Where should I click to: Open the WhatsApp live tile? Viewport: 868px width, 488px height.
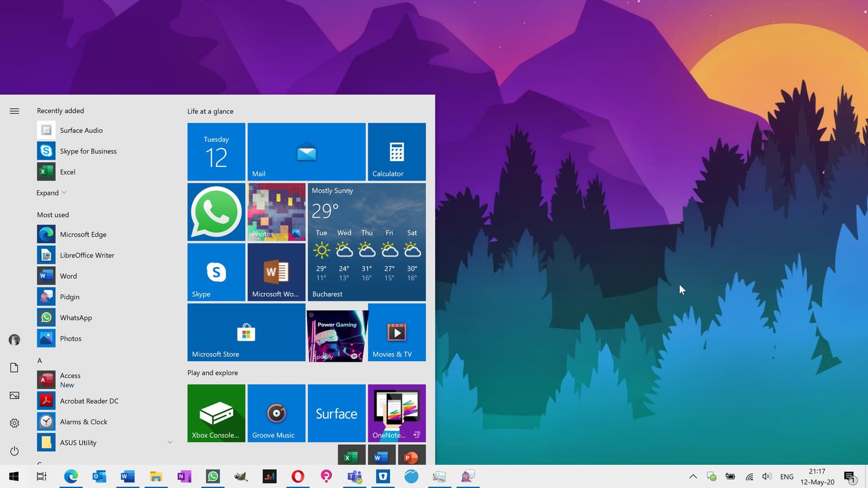point(216,212)
